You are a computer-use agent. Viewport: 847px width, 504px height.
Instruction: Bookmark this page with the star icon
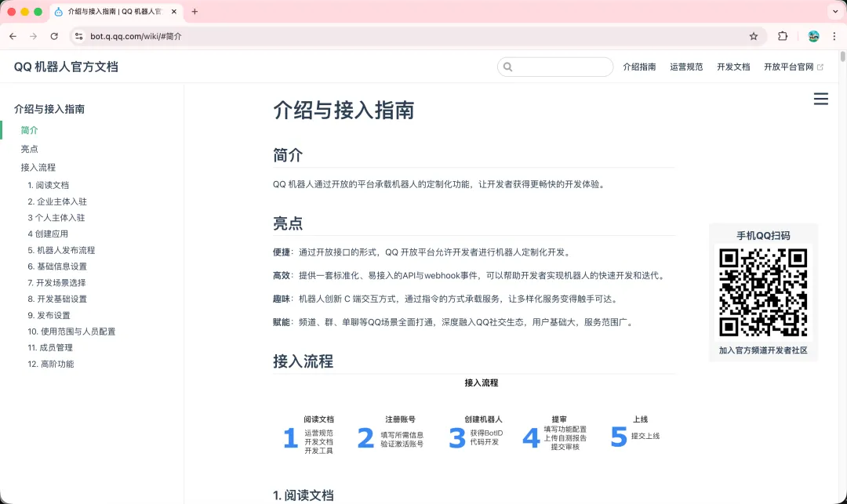754,36
